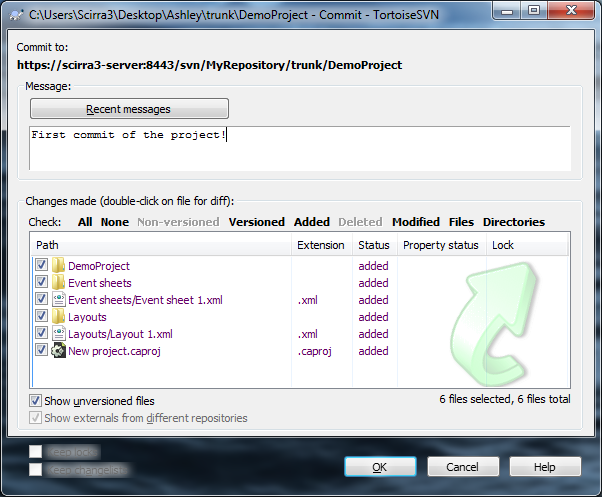Screen dimensions: 602x497
Task: Click the Event sheet 1.xml file icon
Action: coord(58,299)
